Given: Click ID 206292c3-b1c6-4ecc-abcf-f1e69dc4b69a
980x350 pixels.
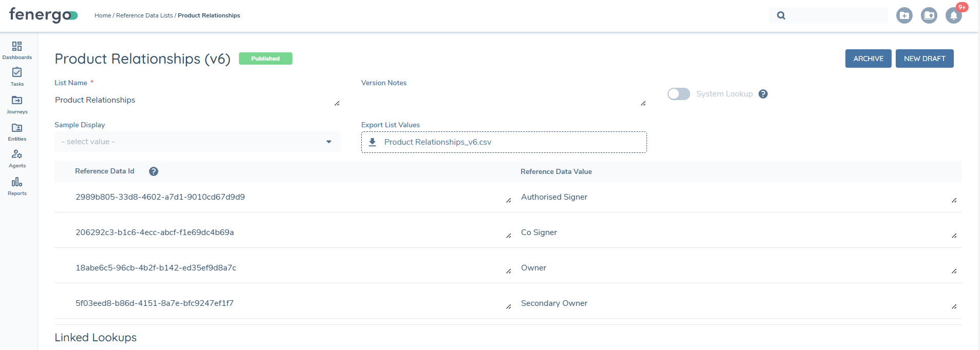Looking at the screenshot, I should [155, 232].
